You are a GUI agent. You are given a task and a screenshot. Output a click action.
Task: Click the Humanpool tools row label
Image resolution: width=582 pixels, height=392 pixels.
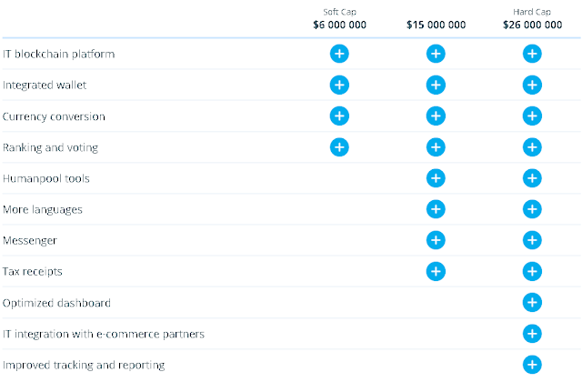tap(46, 178)
